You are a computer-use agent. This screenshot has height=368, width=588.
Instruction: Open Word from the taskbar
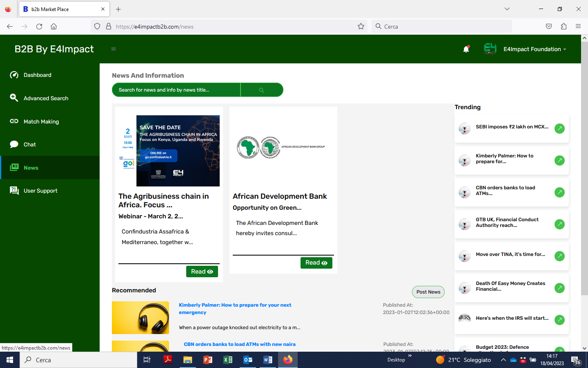(x=268, y=360)
